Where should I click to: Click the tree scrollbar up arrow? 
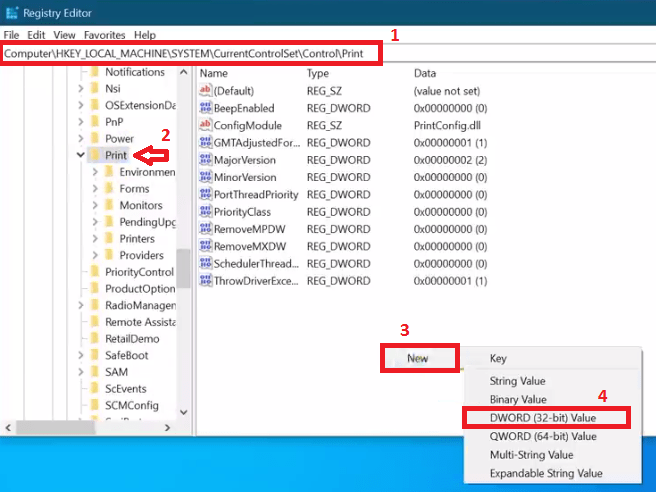pyautogui.click(x=183, y=72)
